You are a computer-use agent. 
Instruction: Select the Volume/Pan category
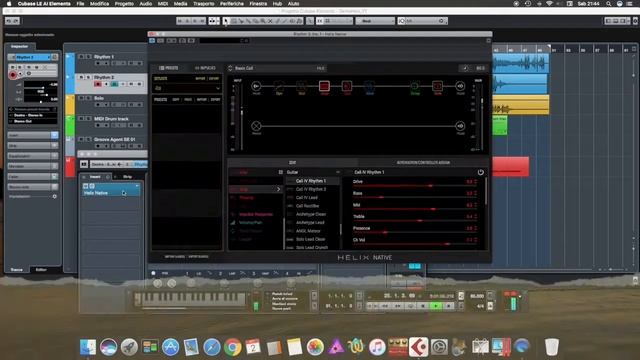point(250,223)
